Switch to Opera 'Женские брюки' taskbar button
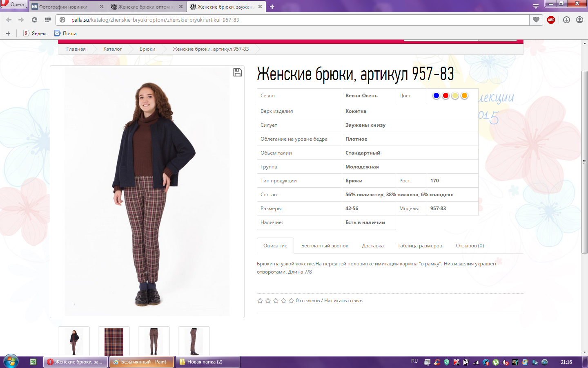 [76, 362]
